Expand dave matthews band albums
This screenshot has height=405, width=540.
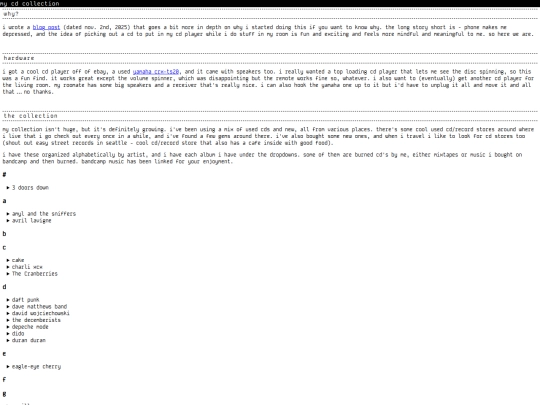coord(39,307)
